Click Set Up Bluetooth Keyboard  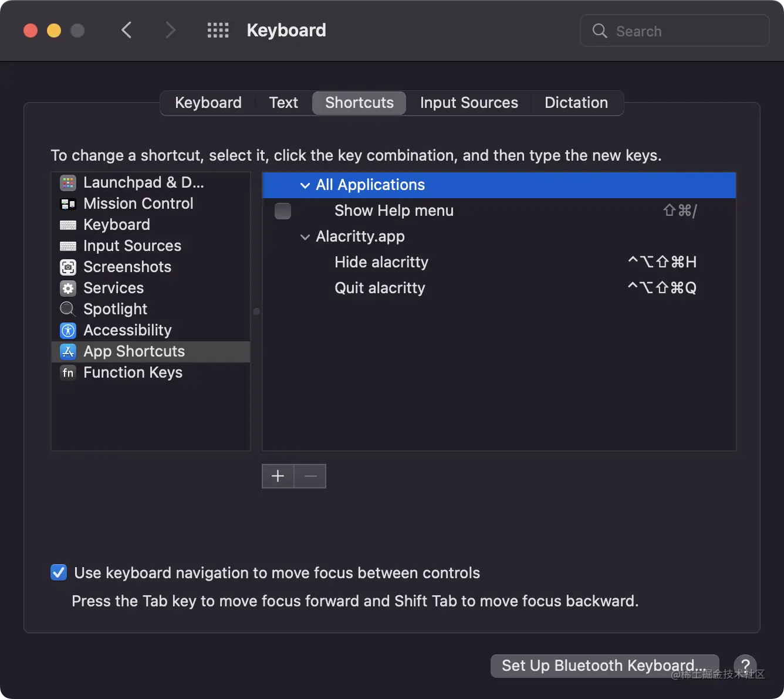(604, 666)
